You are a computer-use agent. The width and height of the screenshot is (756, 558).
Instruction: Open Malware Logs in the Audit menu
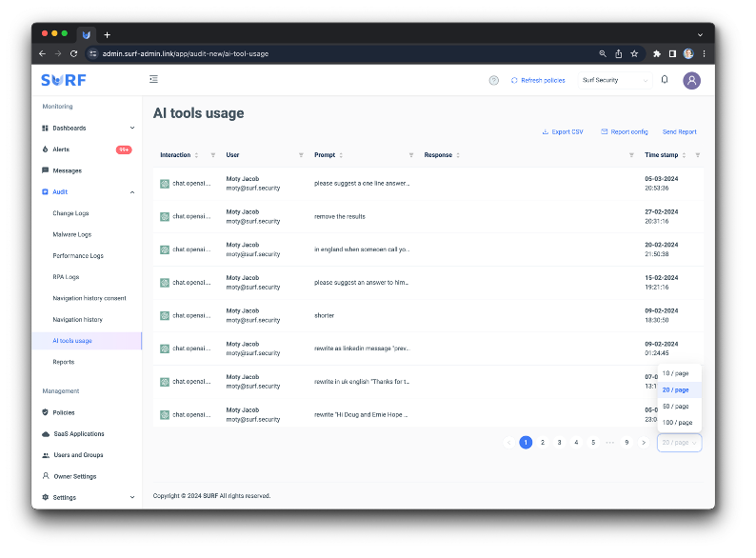point(72,234)
